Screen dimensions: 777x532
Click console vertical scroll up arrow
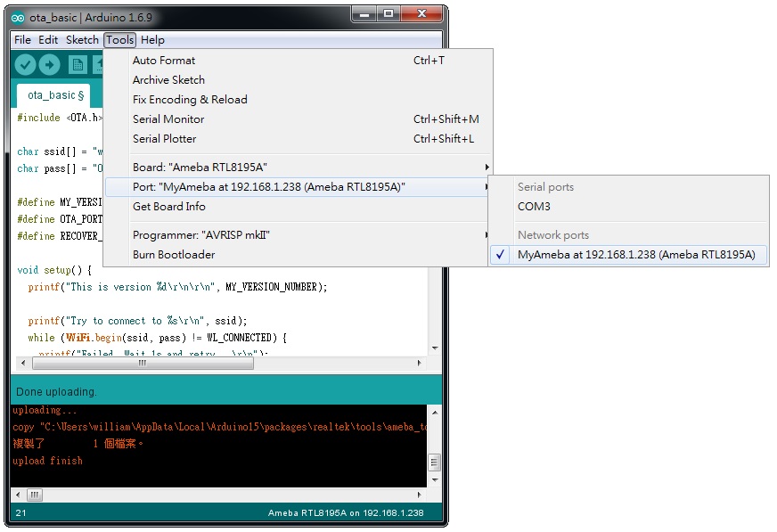click(x=435, y=412)
